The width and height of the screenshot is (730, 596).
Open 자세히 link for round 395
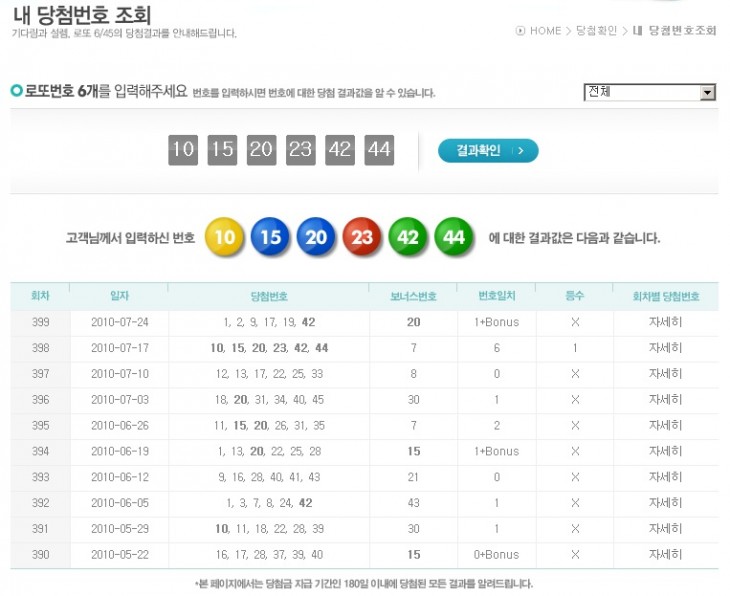click(665, 425)
